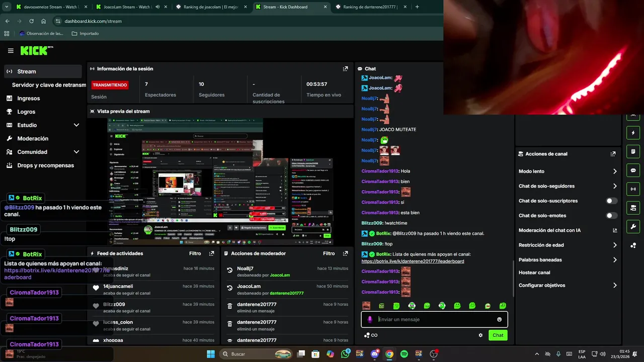Click the lightning bolt sidebar icon

pos(633,133)
